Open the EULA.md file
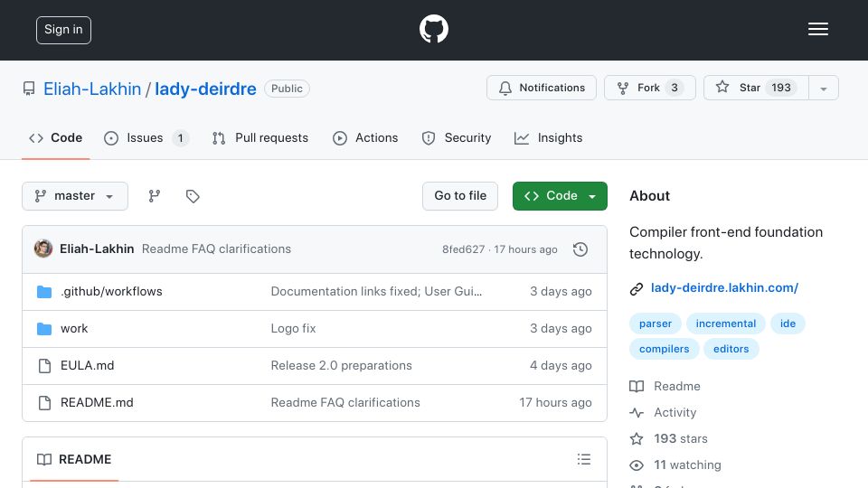Screen dimensions: 868x488 [x=87, y=366]
